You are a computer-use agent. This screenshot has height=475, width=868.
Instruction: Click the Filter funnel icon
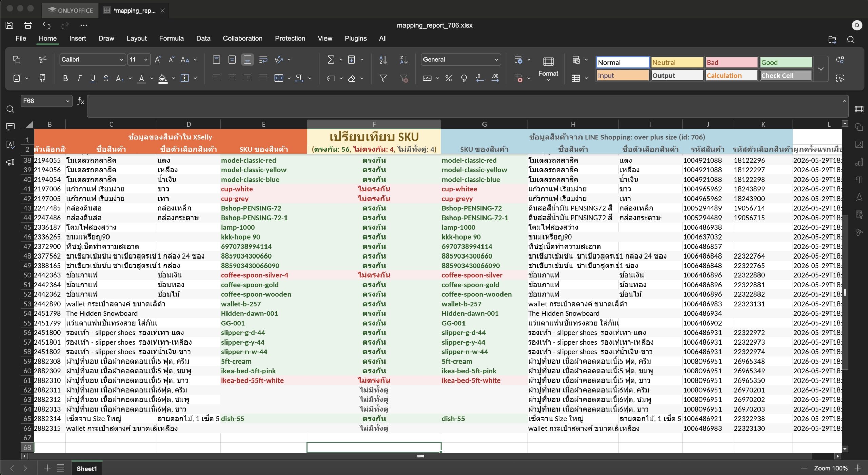[x=383, y=78]
